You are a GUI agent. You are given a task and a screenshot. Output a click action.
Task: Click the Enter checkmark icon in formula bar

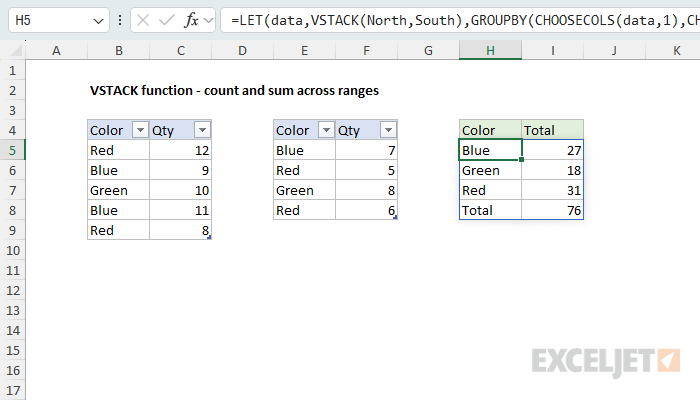[x=167, y=20]
